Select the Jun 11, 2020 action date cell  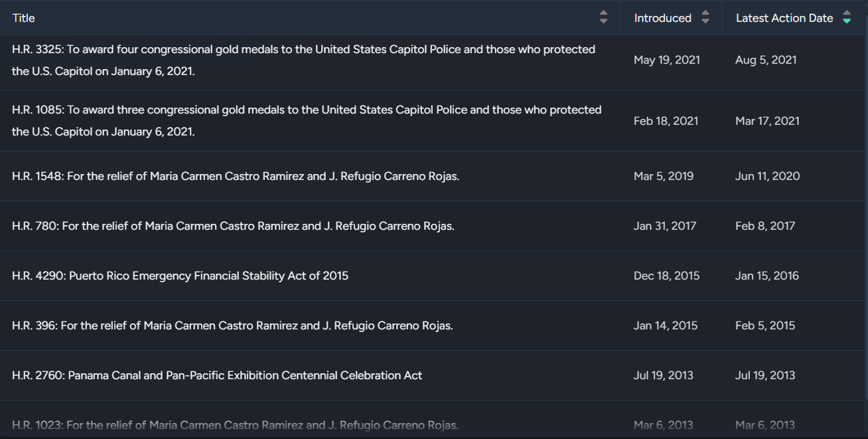pyautogui.click(x=767, y=176)
